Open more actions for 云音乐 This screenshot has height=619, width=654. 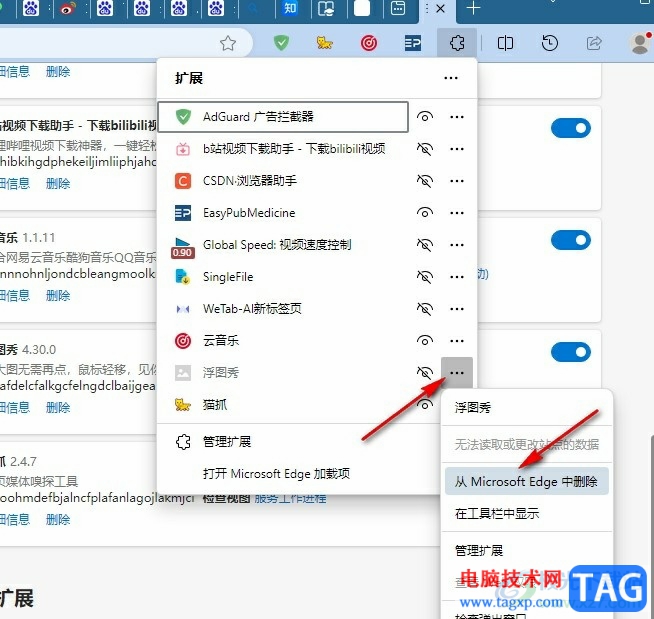pos(457,341)
